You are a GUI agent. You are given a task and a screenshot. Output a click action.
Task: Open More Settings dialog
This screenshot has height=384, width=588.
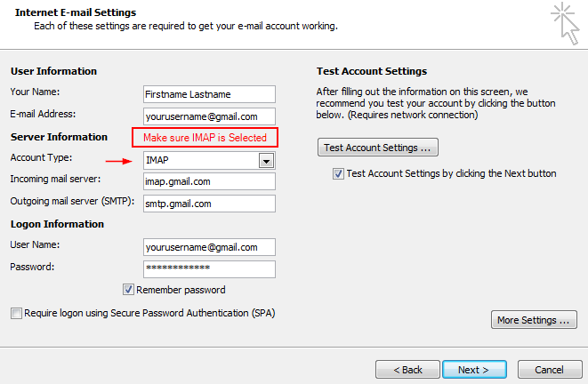(534, 320)
